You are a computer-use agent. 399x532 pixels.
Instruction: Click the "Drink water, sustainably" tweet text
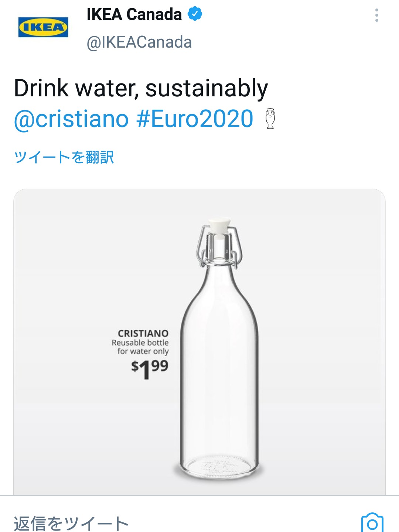click(x=141, y=89)
